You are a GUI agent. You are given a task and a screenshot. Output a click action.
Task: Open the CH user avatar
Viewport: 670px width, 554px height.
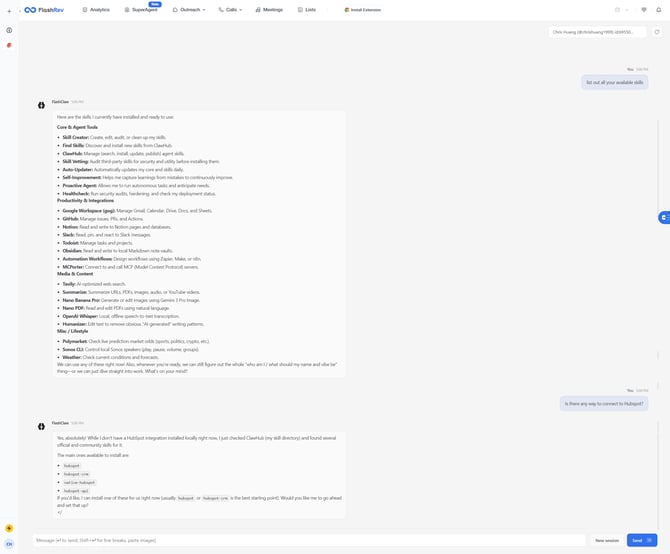pyautogui.click(x=9, y=544)
